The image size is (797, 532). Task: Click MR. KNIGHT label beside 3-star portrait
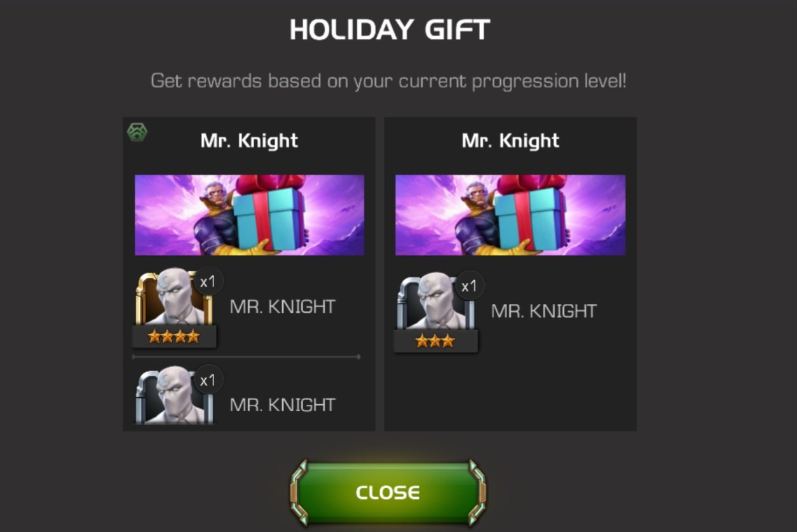(x=544, y=311)
